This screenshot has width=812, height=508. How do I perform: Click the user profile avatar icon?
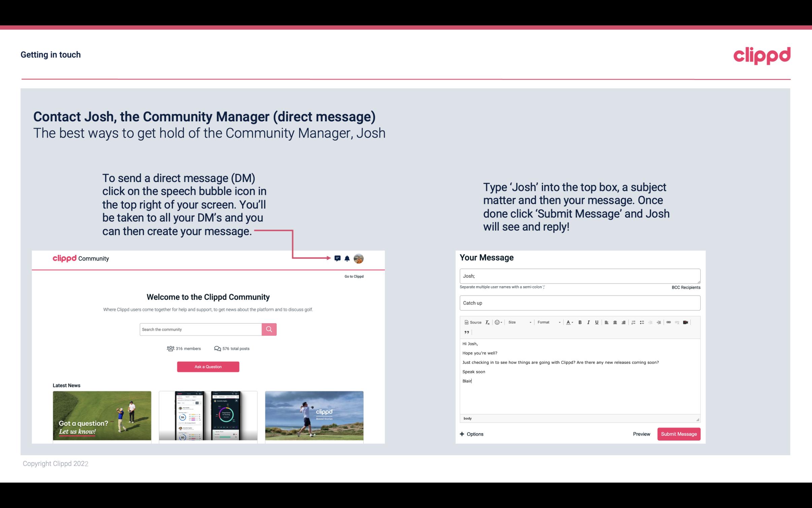(x=358, y=259)
